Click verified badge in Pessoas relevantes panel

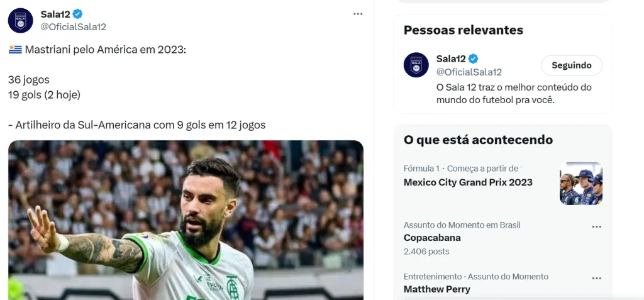[x=474, y=58]
